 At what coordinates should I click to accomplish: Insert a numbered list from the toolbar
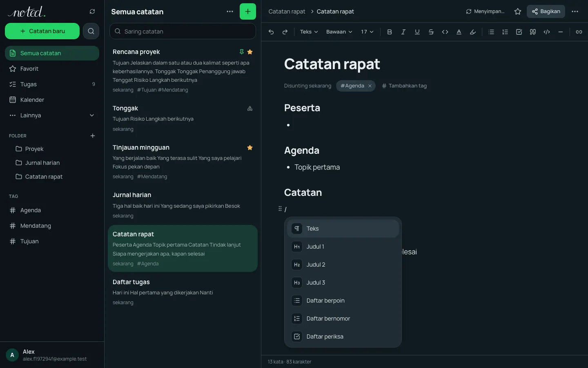coord(505,32)
